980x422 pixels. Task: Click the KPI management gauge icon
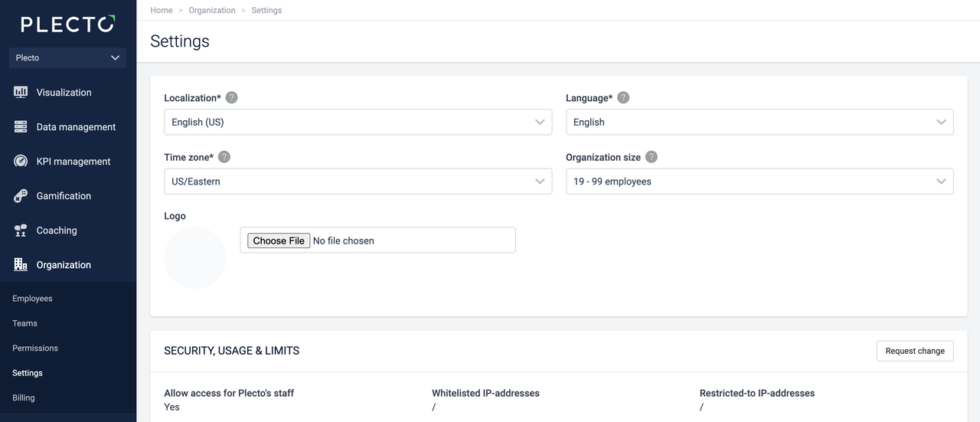pos(21,162)
